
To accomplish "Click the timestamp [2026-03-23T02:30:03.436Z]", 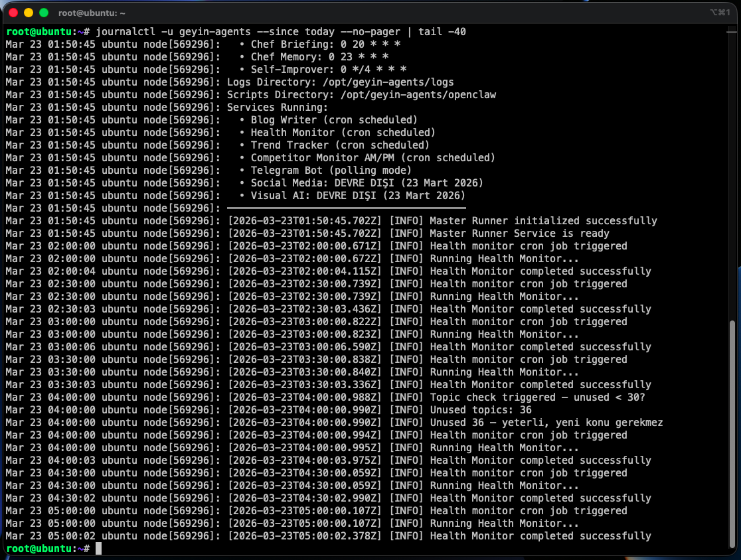I will click(x=304, y=309).
